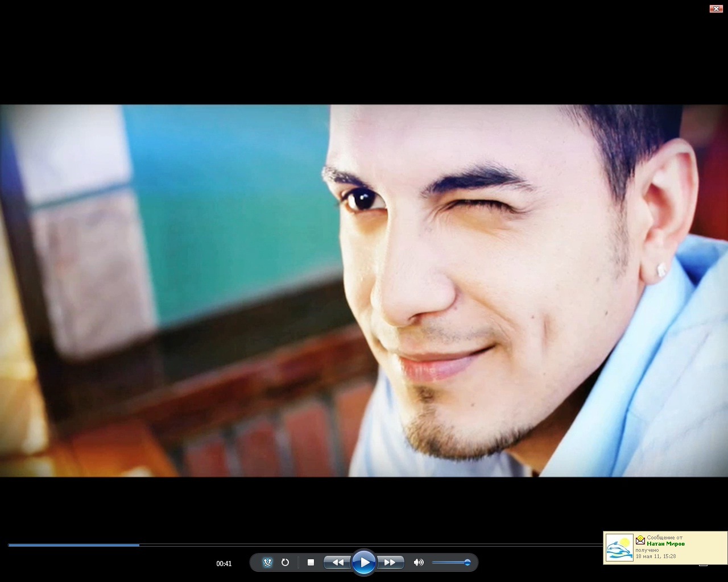
Task: Click the played blue portion of the seek bar
Action: coord(74,545)
